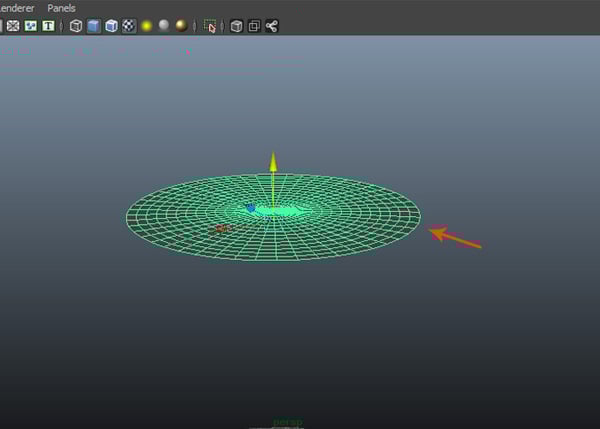Toggle the X-ray cube icon
600x429 pixels.
coord(236,26)
